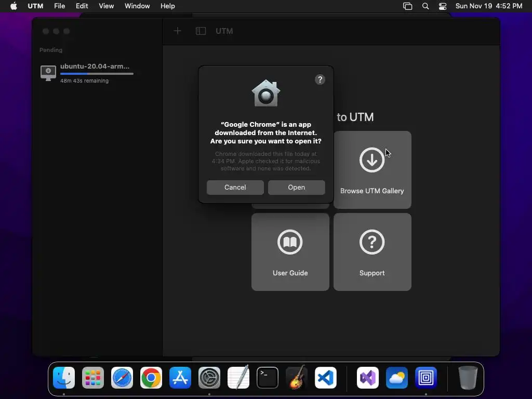The image size is (532, 399).
Task: Open Trash from the Dock
Action: pyautogui.click(x=468, y=378)
